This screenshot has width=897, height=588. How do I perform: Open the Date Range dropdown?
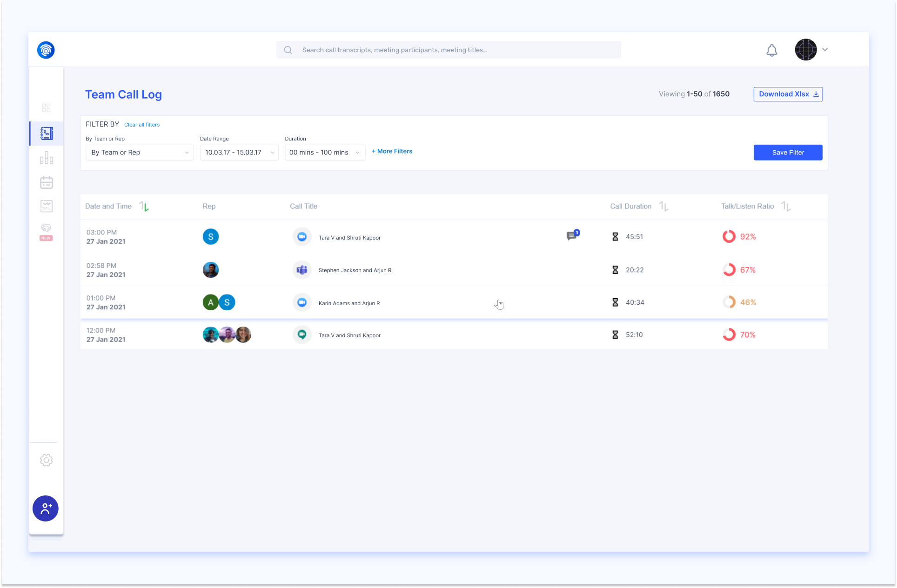click(239, 153)
